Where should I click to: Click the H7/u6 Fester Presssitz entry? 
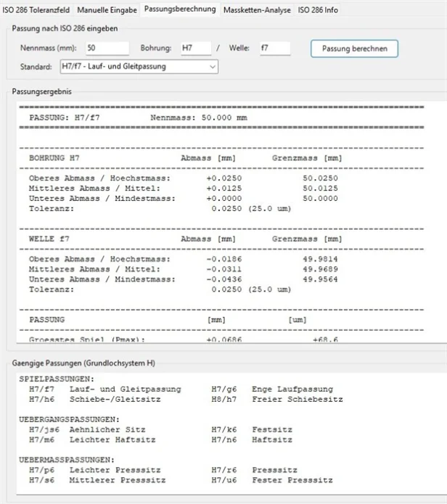[x=271, y=480]
